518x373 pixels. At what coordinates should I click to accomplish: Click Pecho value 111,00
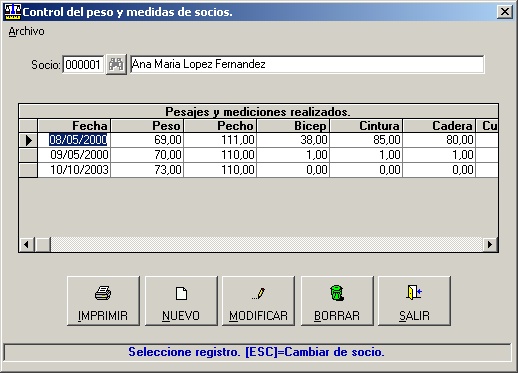click(x=220, y=140)
